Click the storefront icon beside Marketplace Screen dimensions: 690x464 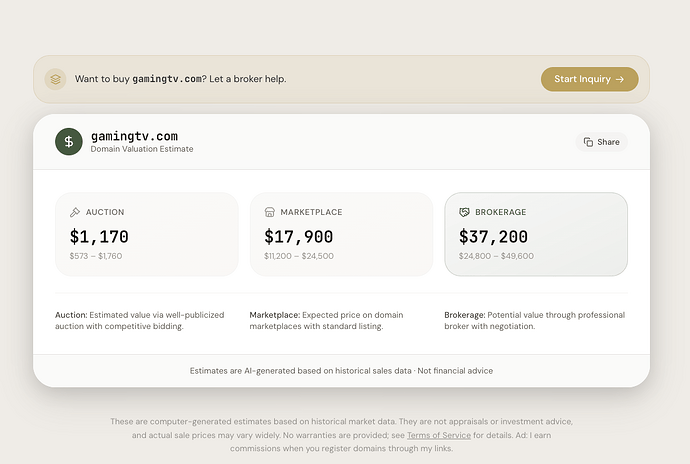[269, 212]
